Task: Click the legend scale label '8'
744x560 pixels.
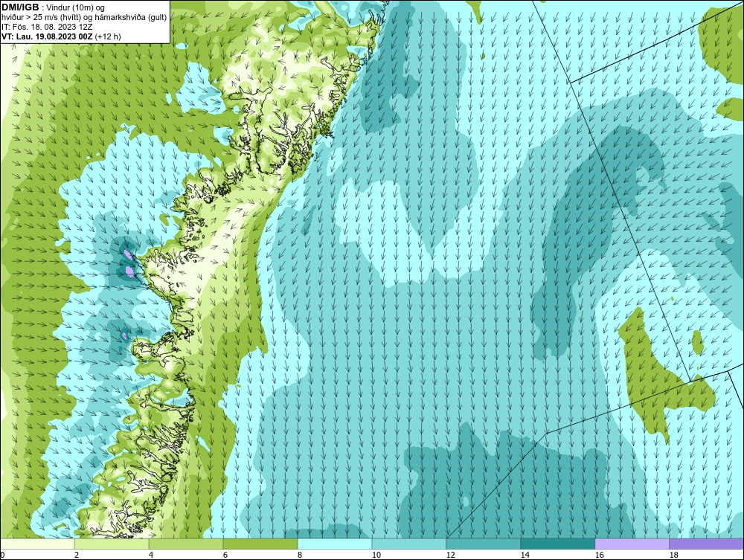Action: tap(299, 555)
